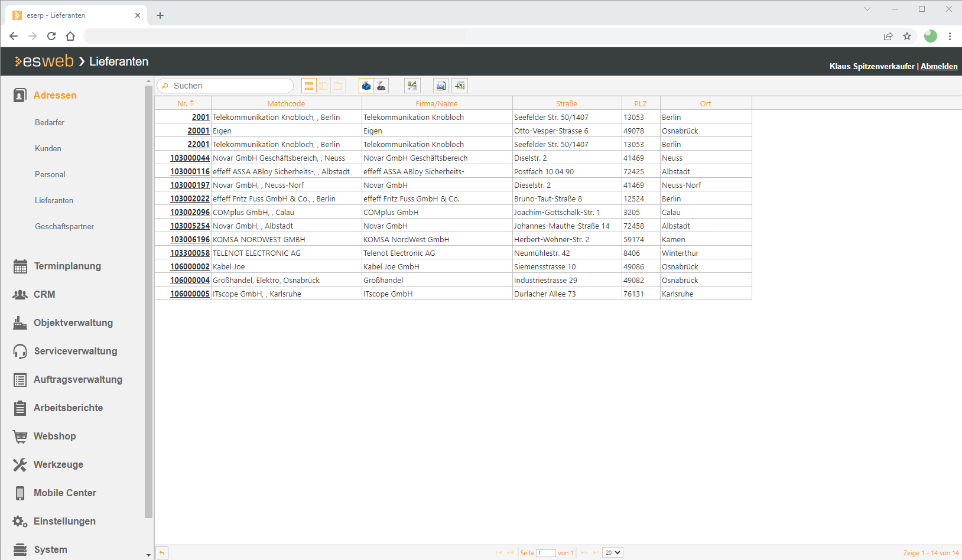Open the Terminplanung menu label
This screenshot has width=962, height=560.
pos(67,266)
